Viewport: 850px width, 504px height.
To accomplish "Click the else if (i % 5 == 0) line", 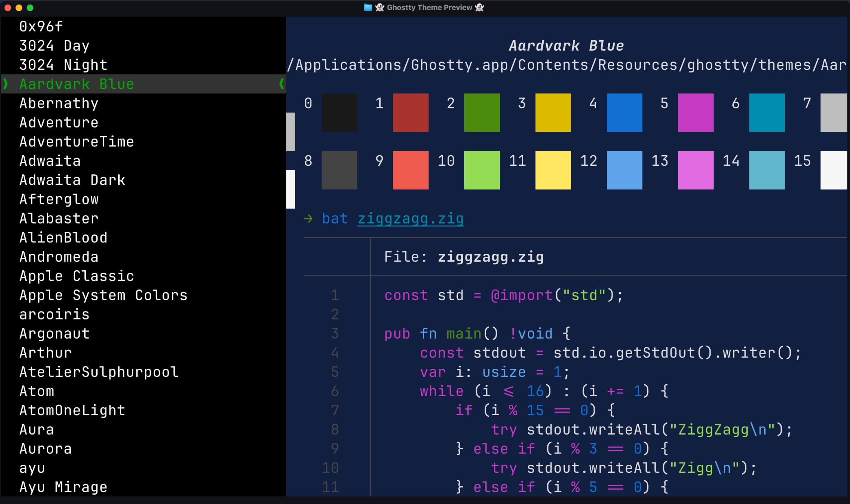I will pos(562,487).
